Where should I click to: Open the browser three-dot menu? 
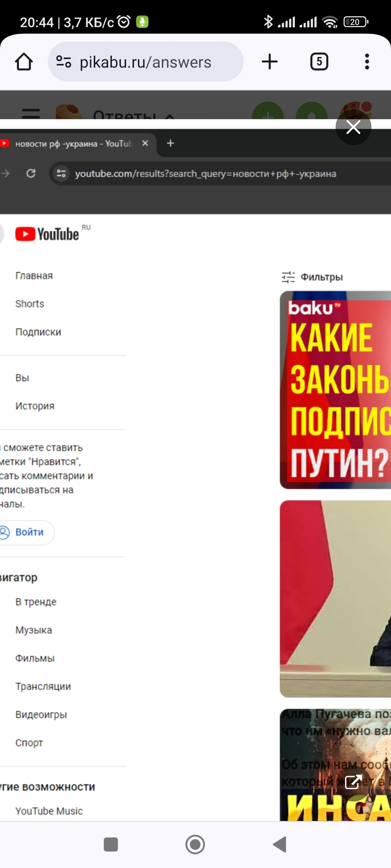coord(367,61)
